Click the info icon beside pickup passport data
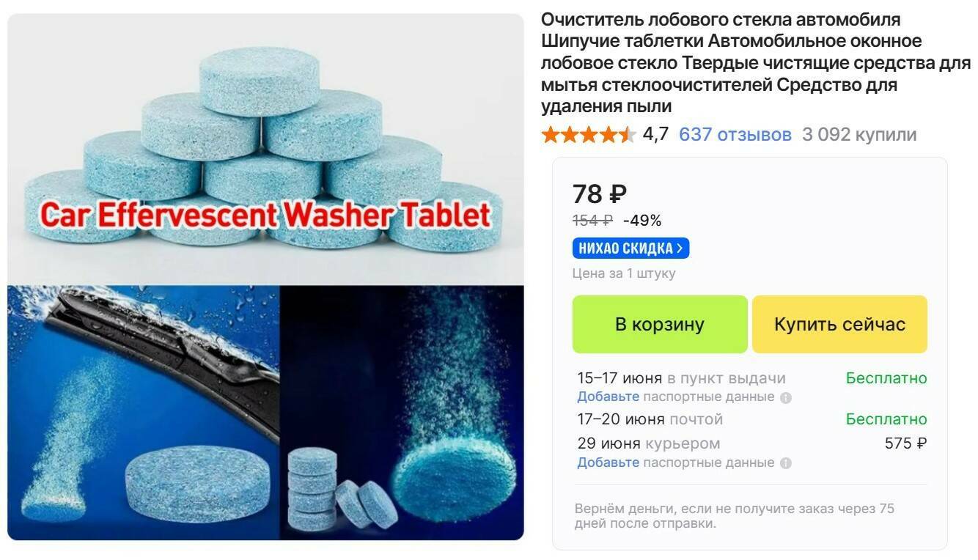 pos(786,397)
